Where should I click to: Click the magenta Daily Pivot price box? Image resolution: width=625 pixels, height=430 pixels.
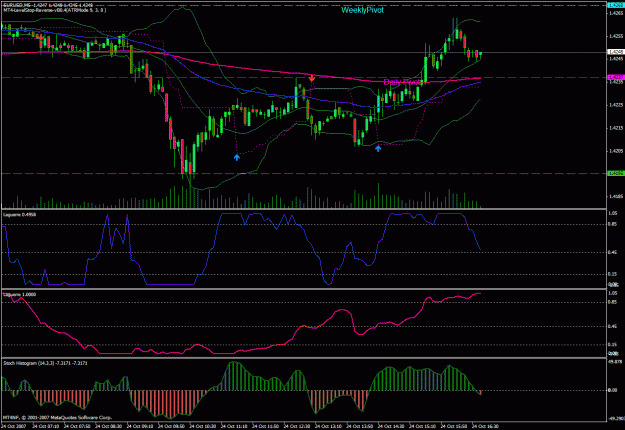615,77
